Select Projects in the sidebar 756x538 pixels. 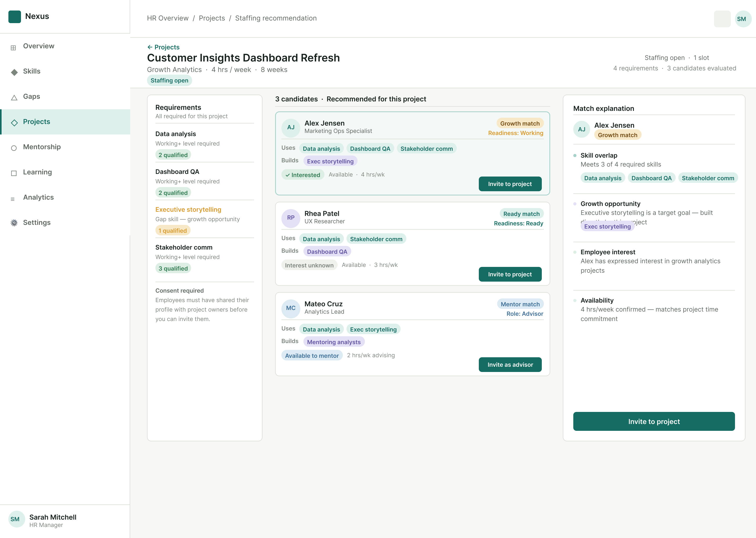[65, 122]
